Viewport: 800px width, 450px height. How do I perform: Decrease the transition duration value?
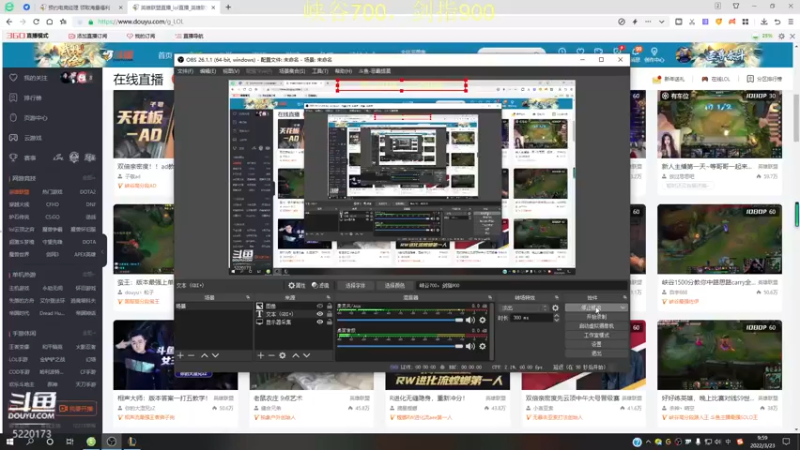click(x=557, y=320)
